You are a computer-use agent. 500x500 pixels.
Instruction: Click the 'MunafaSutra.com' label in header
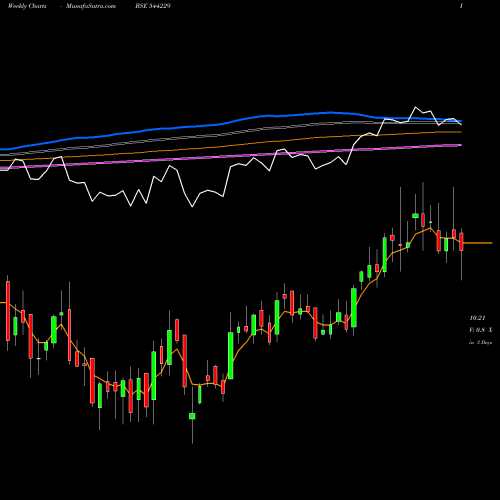91,6
